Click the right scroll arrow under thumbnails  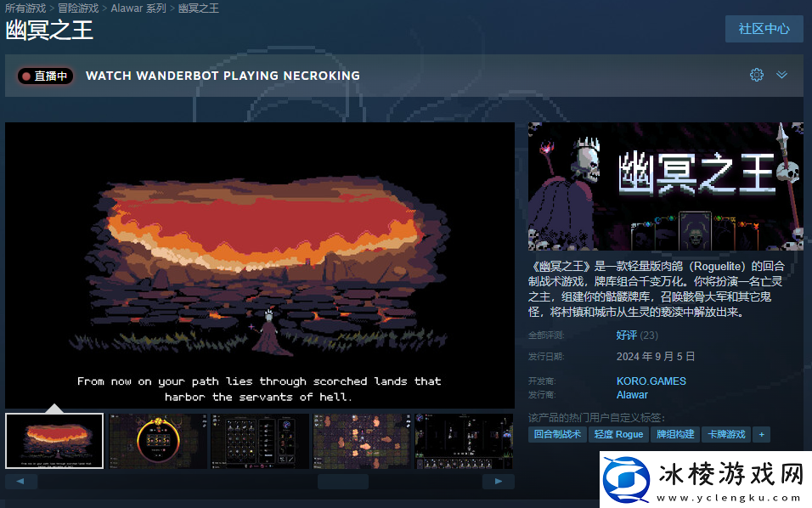pyautogui.click(x=499, y=482)
